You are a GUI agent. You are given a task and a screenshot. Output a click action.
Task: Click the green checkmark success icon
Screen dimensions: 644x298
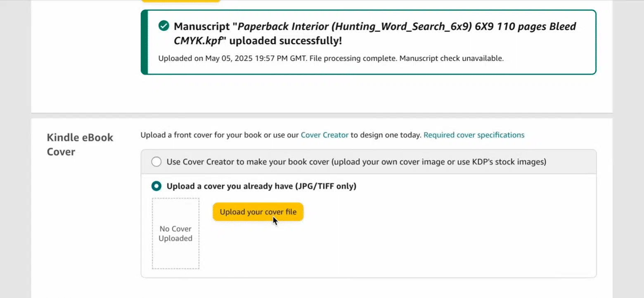point(164,26)
